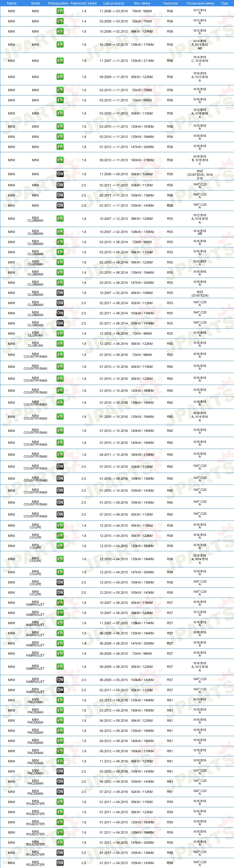Click the 11.2007 -> 11.2013 production years cell
This screenshot has height=868, width=234.
[114, 61]
